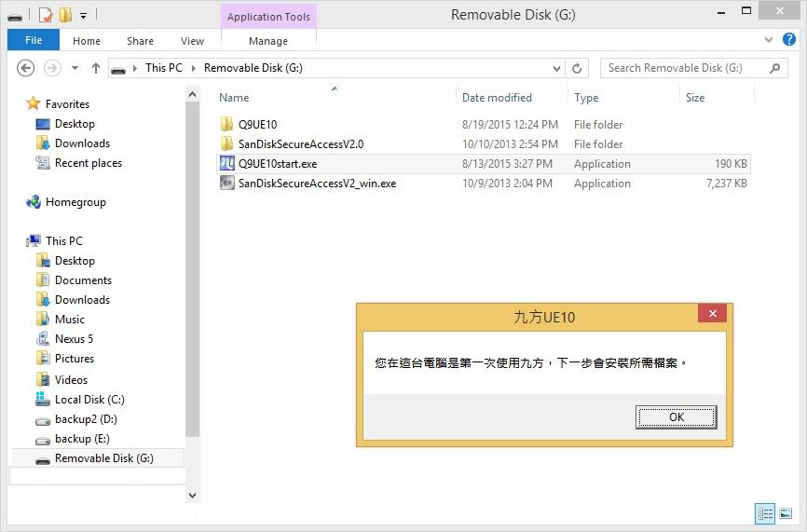Image resolution: width=807 pixels, height=532 pixels.
Task: Open backup (E:) drive
Action: (82, 438)
